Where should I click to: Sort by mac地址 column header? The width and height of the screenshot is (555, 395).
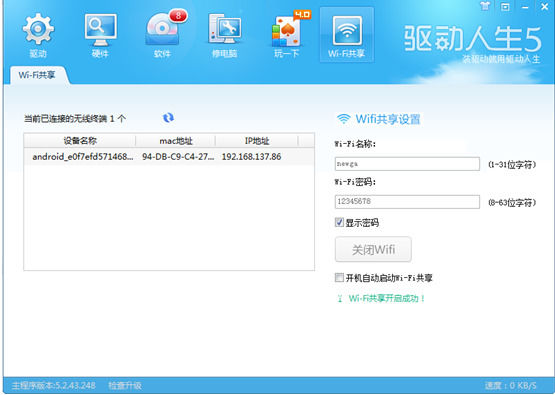[176, 141]
